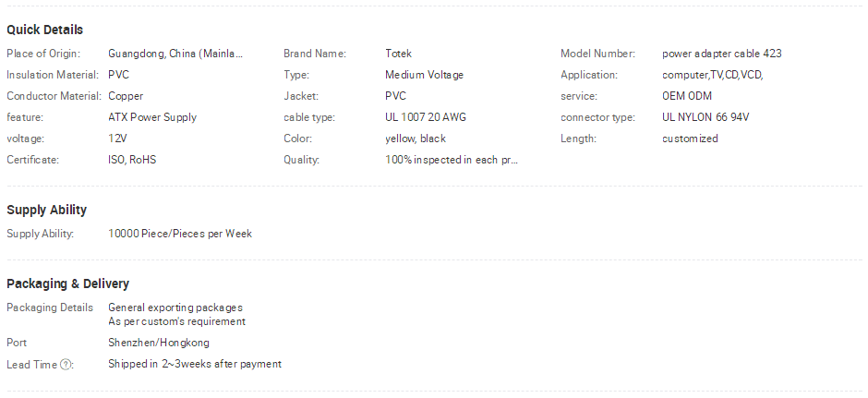Click the truncated Quality value 100% inspected
Image resolution: width=868 pixels, height=398 pixels.
coord(452,160)
